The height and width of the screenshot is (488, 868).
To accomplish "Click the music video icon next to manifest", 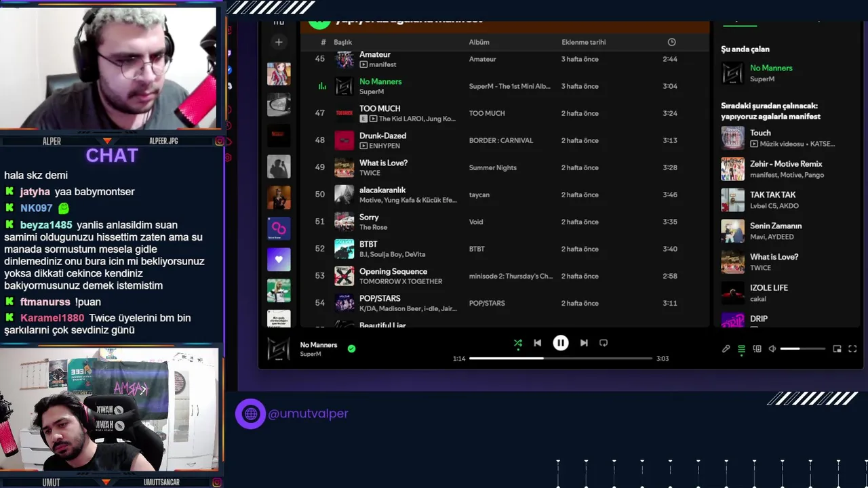I will [363, 64].
